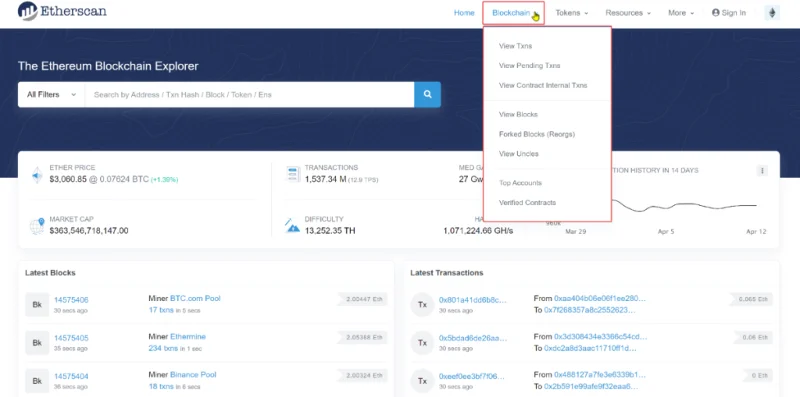
Task: Open recipient address 0x2b591e99afe9f32eaa6
Action: (x=591, y=387)
